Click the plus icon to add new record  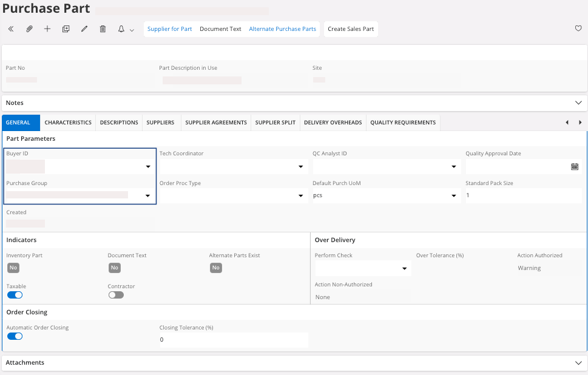point(47,29)
